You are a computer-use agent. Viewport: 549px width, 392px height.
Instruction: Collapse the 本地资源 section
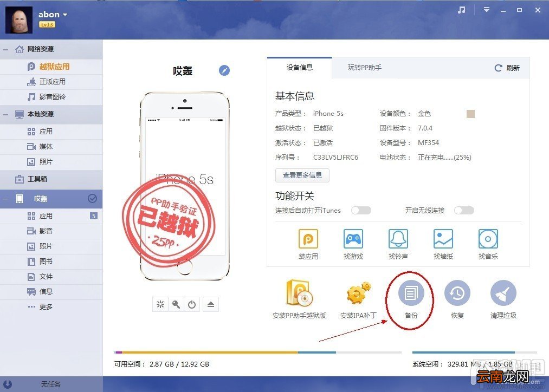[x=5, y=114]
